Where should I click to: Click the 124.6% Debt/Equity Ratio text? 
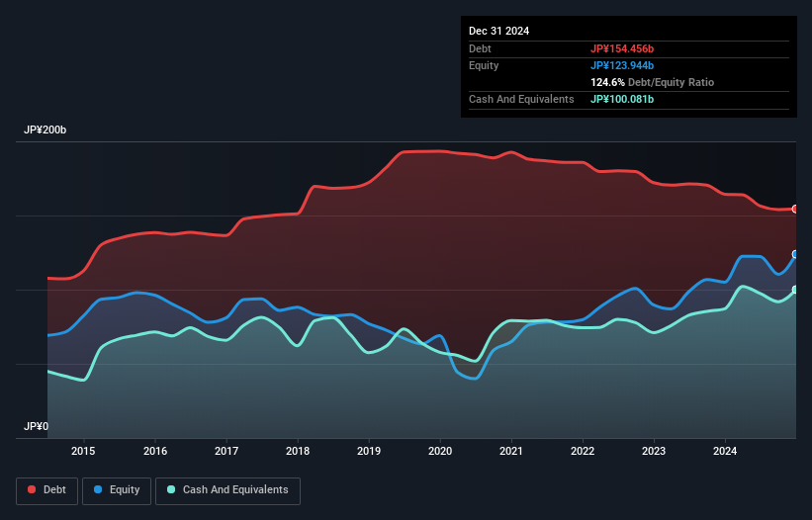[653, 82]
